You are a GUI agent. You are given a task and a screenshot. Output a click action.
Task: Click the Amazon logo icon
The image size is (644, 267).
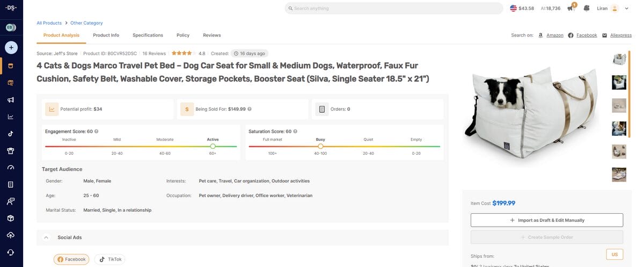pyautogui.click(x=541, y=35)
